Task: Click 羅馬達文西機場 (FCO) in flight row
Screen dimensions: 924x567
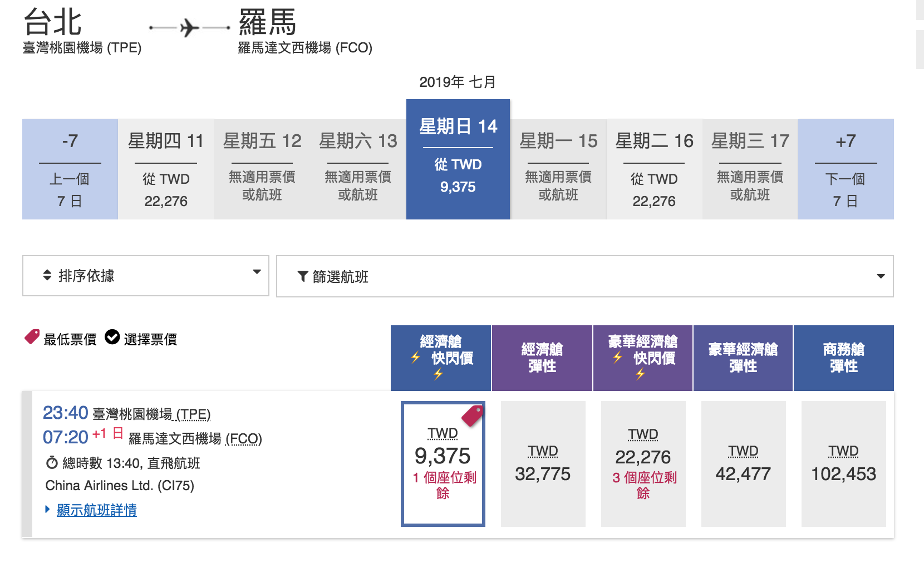Action: tap(195, 438)
